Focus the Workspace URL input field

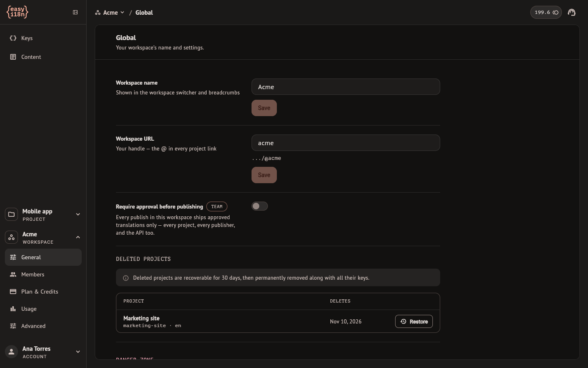pos(346,143)
